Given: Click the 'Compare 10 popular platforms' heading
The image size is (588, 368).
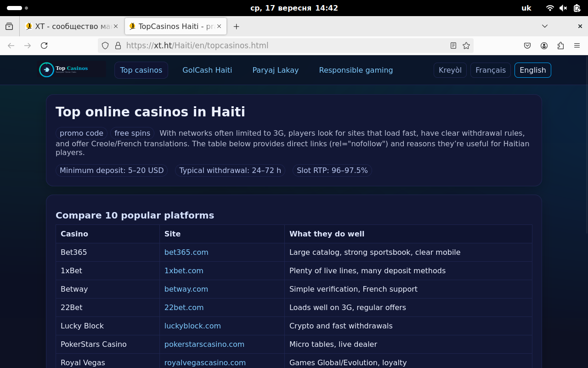Looking at the screenshot, I should pos(135,215).
